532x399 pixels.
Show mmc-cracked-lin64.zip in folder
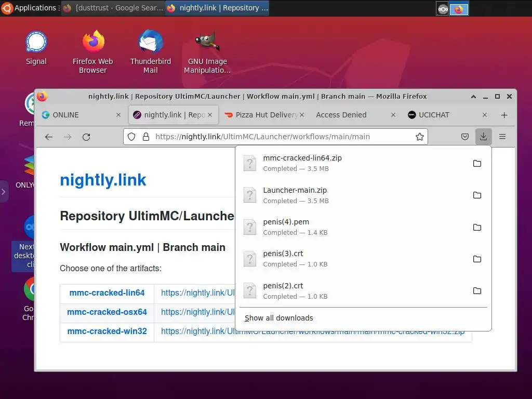477,163
